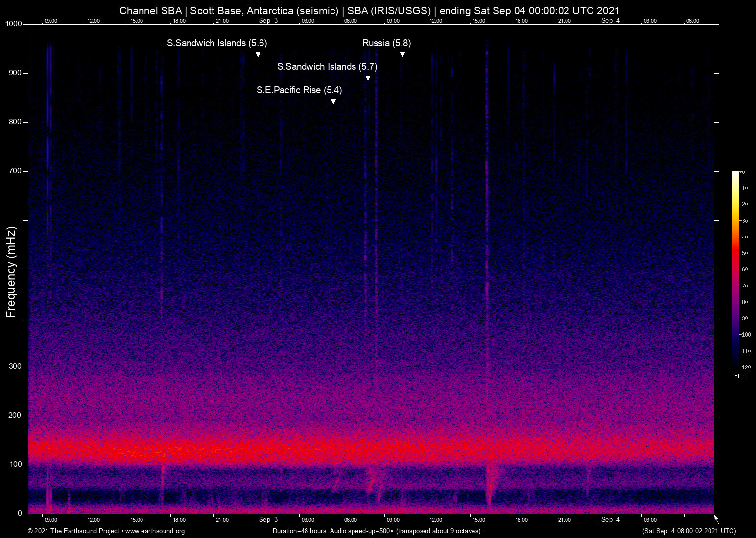The image size is (756, 538).
Task: Click the arrow below Russia (5.8) label
Action: [x=402, y=53]
